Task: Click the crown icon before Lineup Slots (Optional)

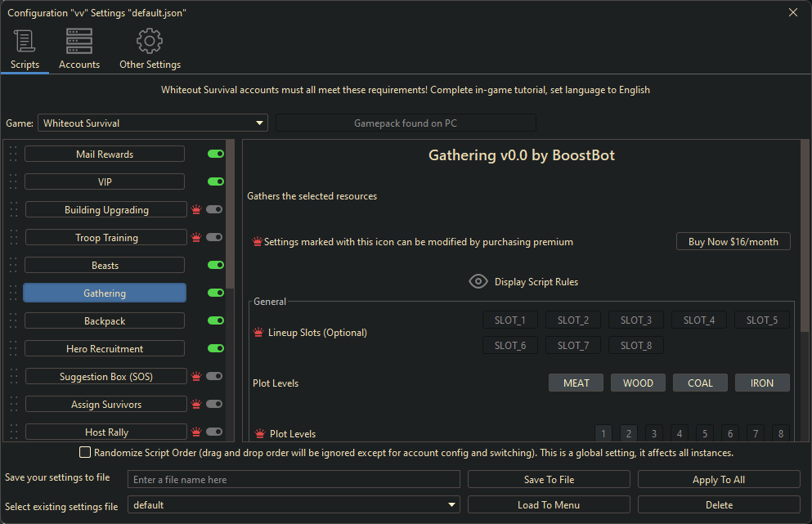Action: click(258, 333)
